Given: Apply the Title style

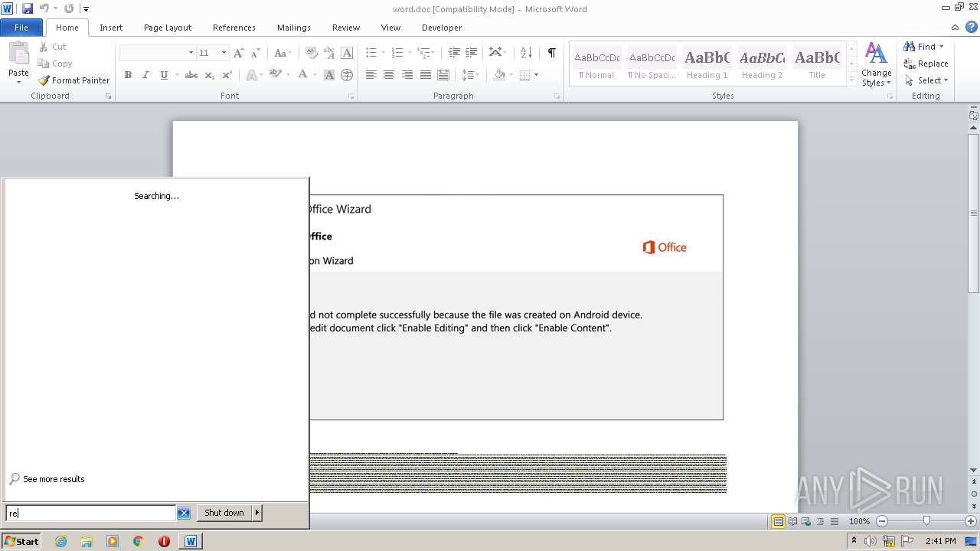Looking at the screenshot, I should pyautogui.click(x=817, y=64).
